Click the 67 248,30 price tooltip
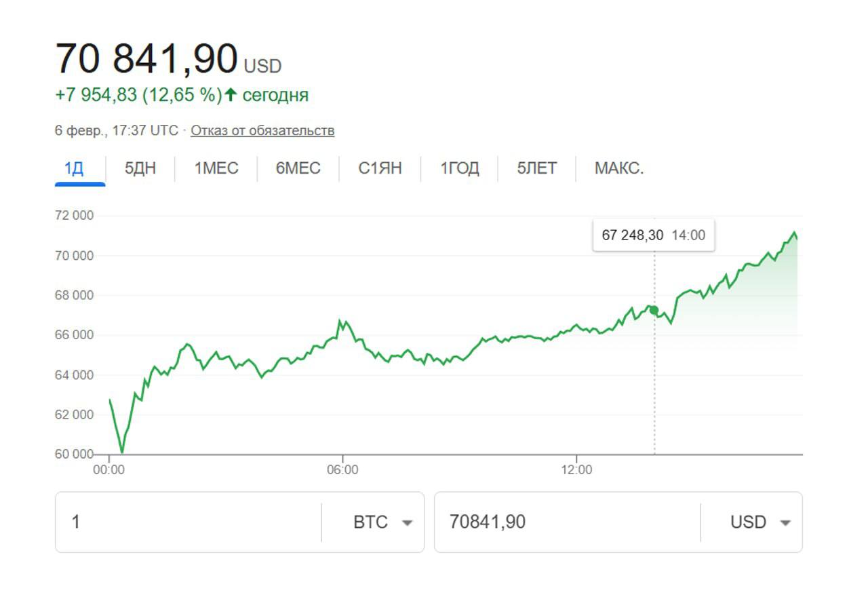The height and width of the screenshot is (597, 868). [653, 235]
